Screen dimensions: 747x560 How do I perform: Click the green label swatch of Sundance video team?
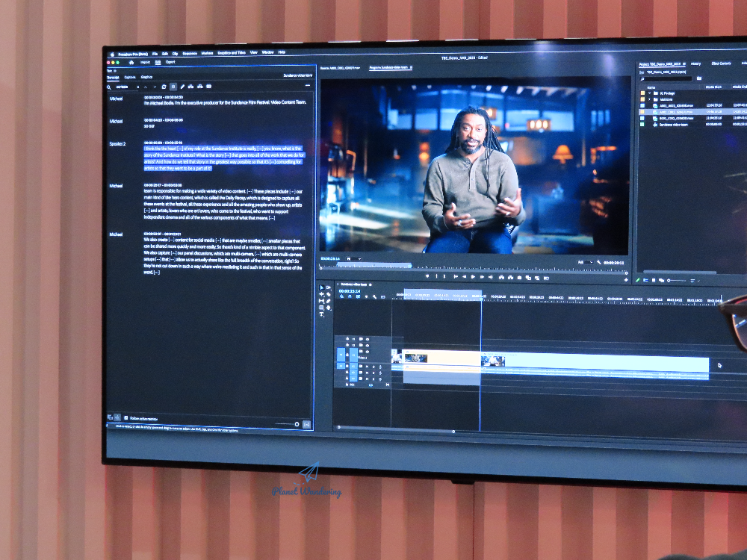[642, 124]
